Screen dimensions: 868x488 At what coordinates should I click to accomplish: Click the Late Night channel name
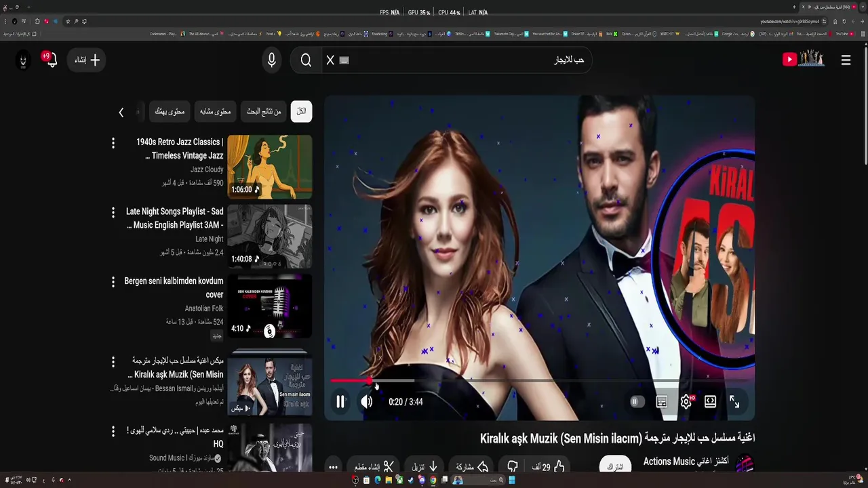click(x=210, y=239)
